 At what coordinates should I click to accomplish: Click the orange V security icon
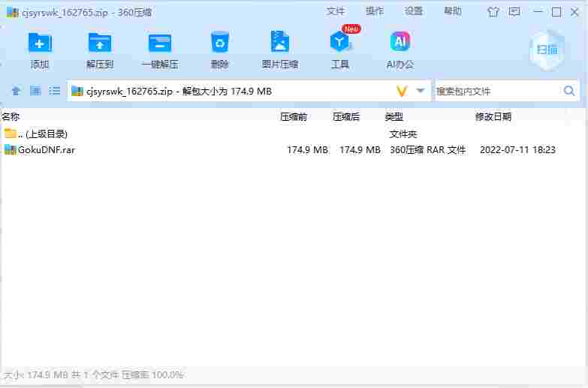[x=402, y=91]
